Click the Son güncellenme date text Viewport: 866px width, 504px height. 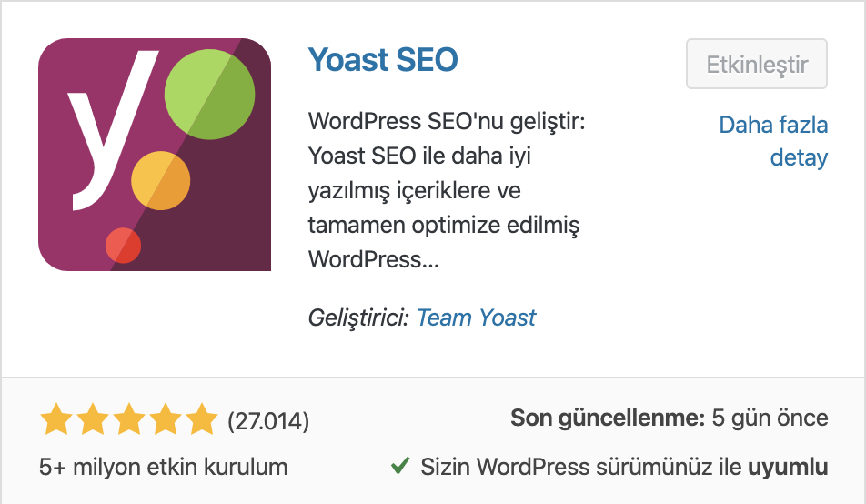click(x=670, y=418)
